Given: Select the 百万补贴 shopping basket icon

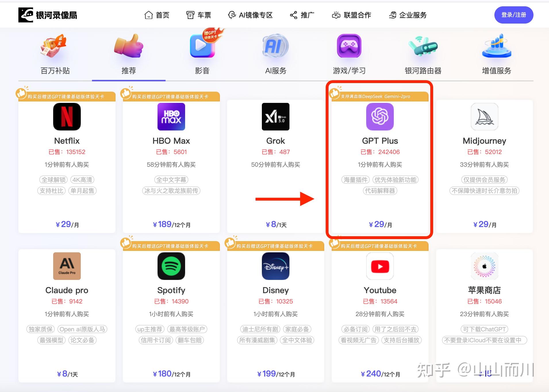Looking at the screenshot, I should pyautogui.click(x=54, y=46).
